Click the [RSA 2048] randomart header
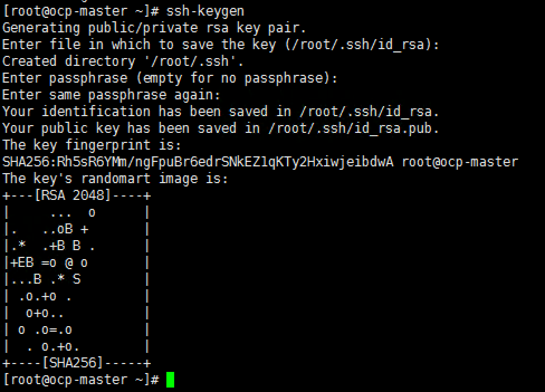The width and height of the screenshot is (545, 392). point(73,195)
